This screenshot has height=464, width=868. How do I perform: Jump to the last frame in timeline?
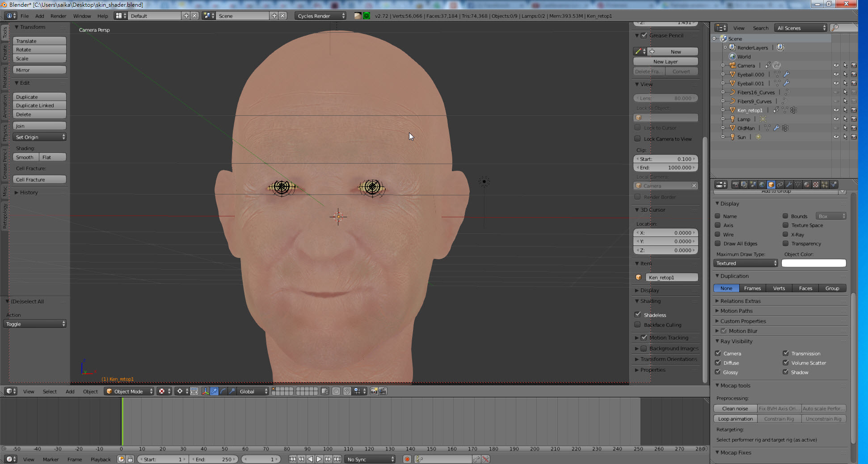click(x=337, y=459)
